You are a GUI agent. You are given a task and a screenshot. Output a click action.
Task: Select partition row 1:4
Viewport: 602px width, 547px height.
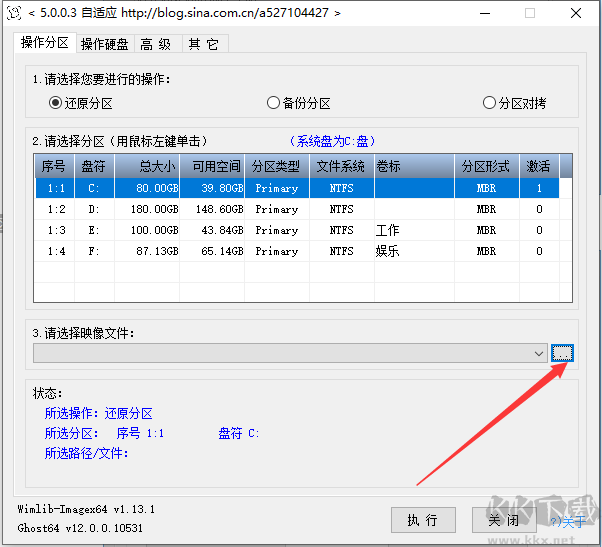coord(297,251)
